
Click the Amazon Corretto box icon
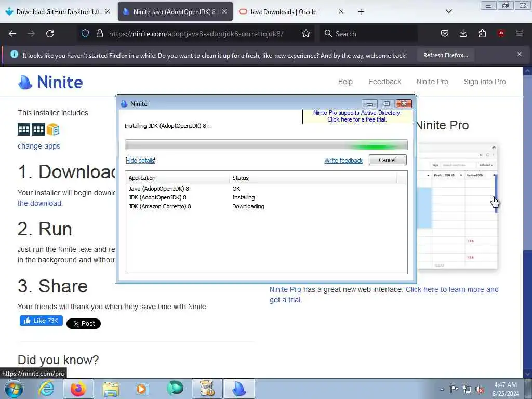[x=53, y=129]
